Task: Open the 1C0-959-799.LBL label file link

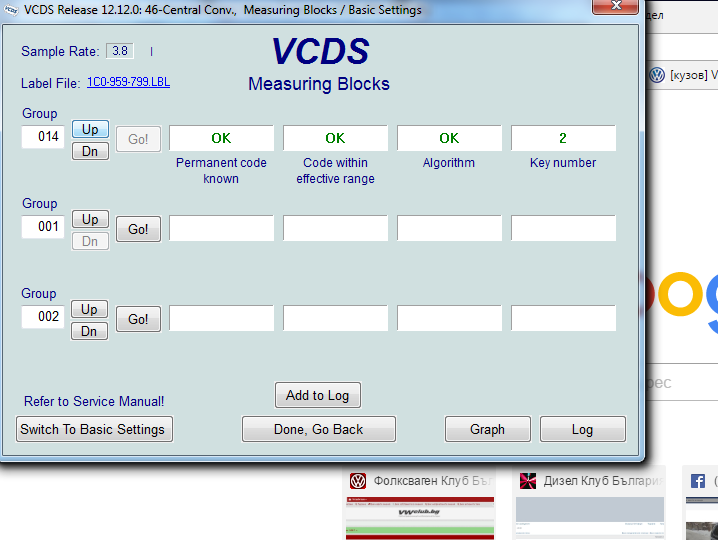Action: (128, 83)
